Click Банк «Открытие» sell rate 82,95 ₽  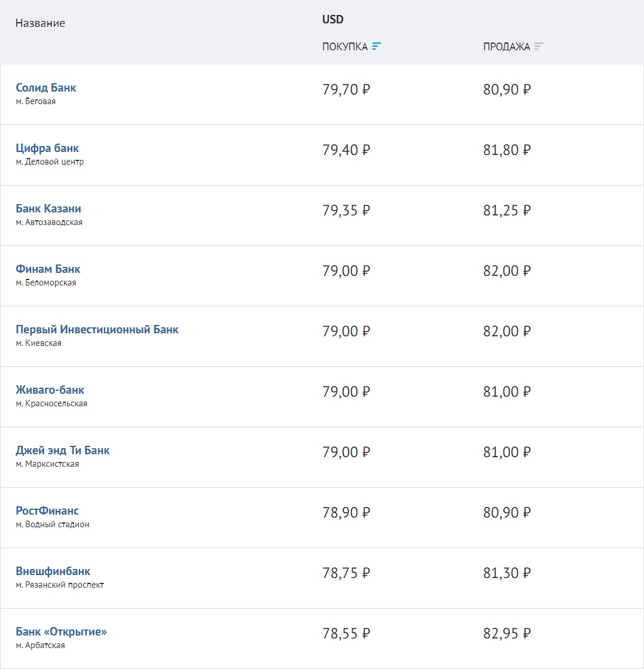point(507,634)
